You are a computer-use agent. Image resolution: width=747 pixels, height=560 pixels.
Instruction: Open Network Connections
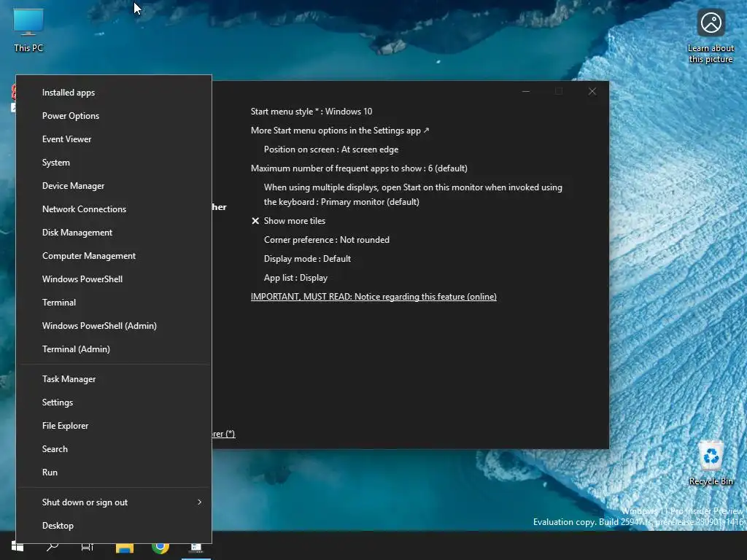pos(114,209)
